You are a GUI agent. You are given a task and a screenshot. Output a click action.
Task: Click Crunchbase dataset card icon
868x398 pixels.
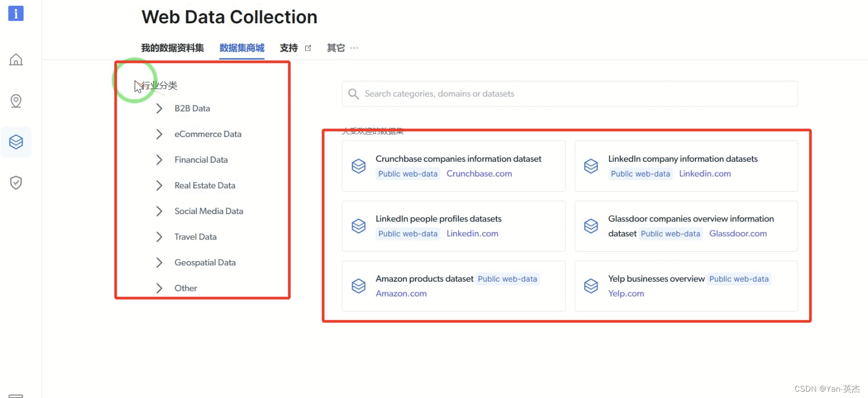[x=359, y=166]
